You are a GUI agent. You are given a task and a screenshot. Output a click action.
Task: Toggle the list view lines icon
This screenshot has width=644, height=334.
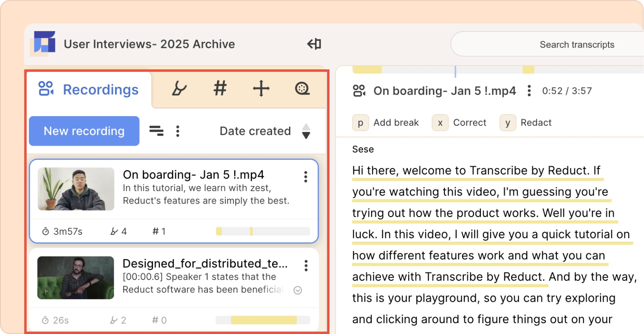click(156, 131)
